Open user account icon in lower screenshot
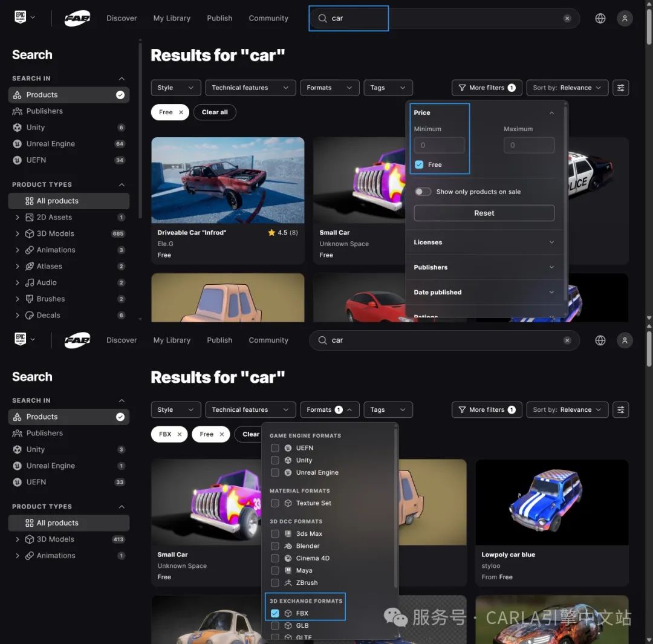The image size is (653, 644). 625,340
